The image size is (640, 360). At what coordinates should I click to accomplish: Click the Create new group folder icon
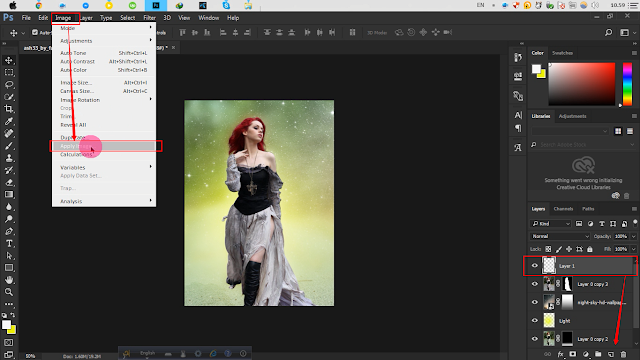click(x=598, y=354)
